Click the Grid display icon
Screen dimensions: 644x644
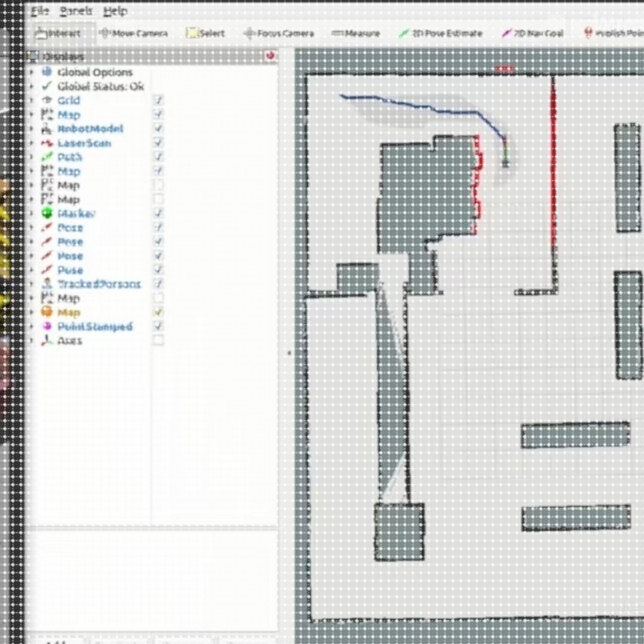[47, 100]
